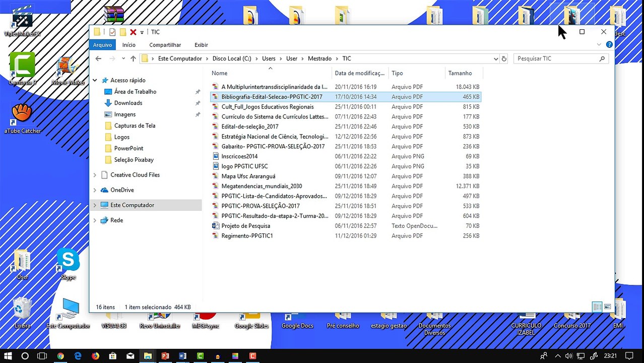Expand the ribbon with the chevron
The width and height of the screenshot is (644, 363).
(599, 45)
